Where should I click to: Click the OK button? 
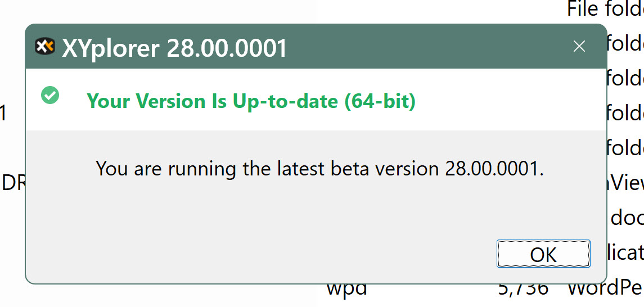(543, 254)
